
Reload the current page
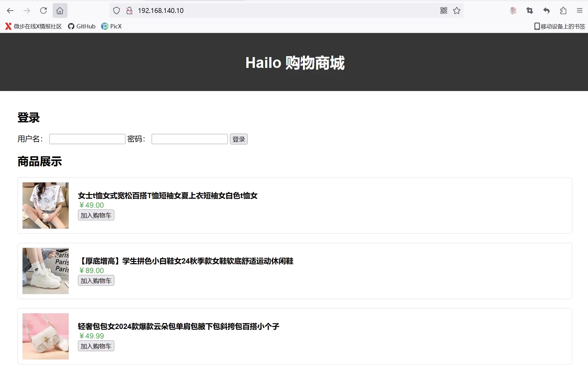43,10
